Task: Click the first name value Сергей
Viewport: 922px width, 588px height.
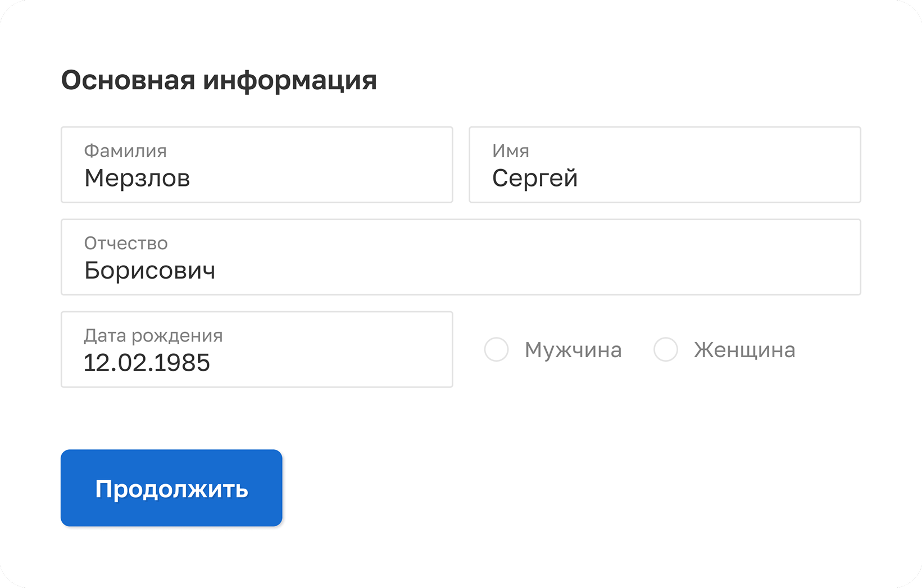Action: point(535,179)
